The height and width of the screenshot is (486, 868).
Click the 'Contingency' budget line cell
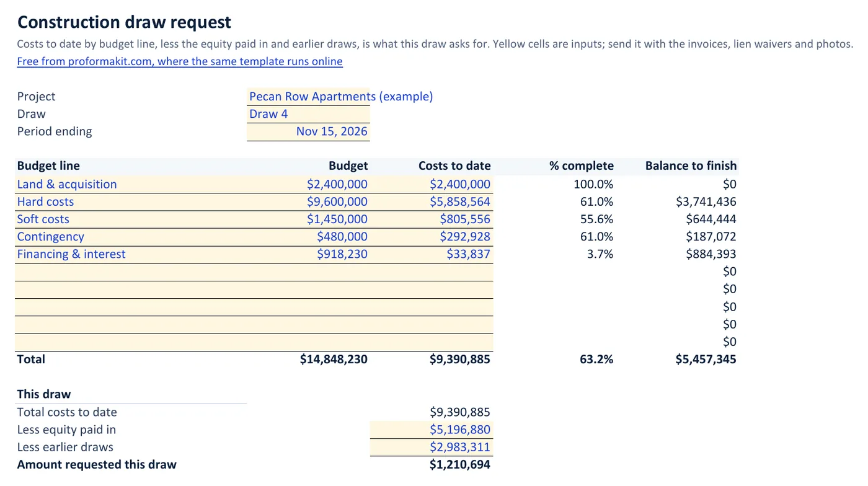(x=131, y=236)
